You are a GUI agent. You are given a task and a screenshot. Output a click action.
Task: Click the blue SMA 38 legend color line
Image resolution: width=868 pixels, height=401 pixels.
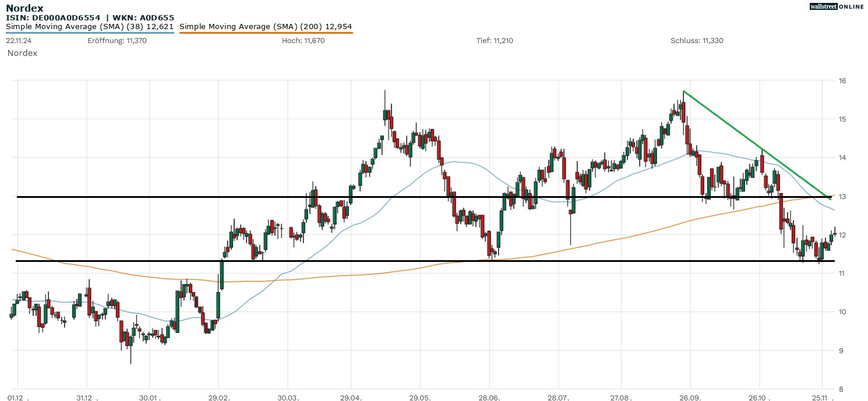pos(90,33)
